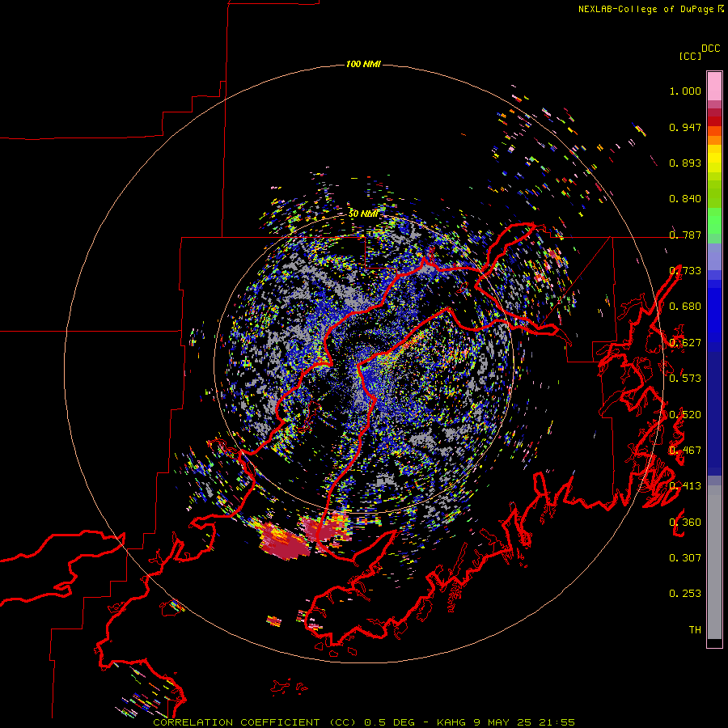Click the DCC label above the color scale
This screenshot has width=728, height=728.
[711, 49]
